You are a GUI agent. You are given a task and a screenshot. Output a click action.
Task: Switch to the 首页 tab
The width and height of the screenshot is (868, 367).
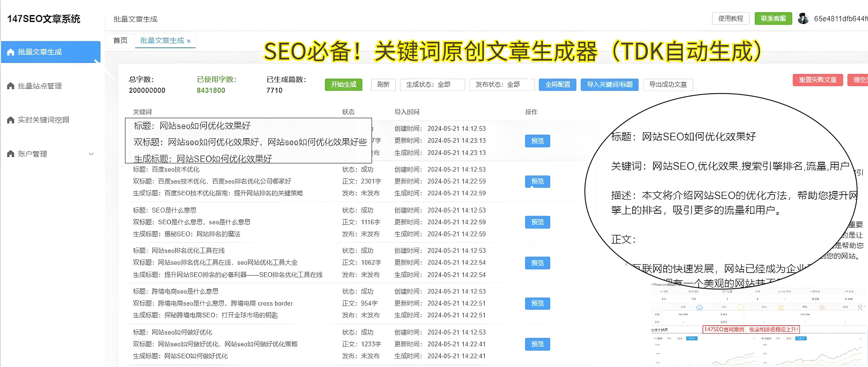[120, 40]
